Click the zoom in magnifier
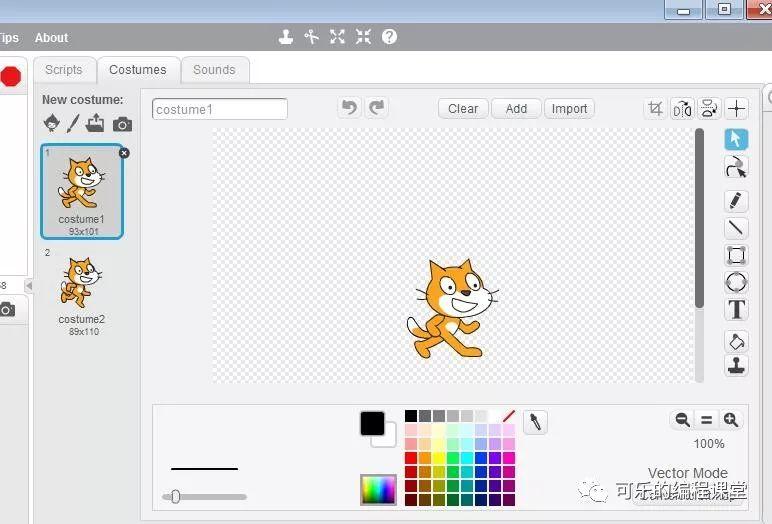The height and width of the screenshot is (524, 772). pos(731,420)
